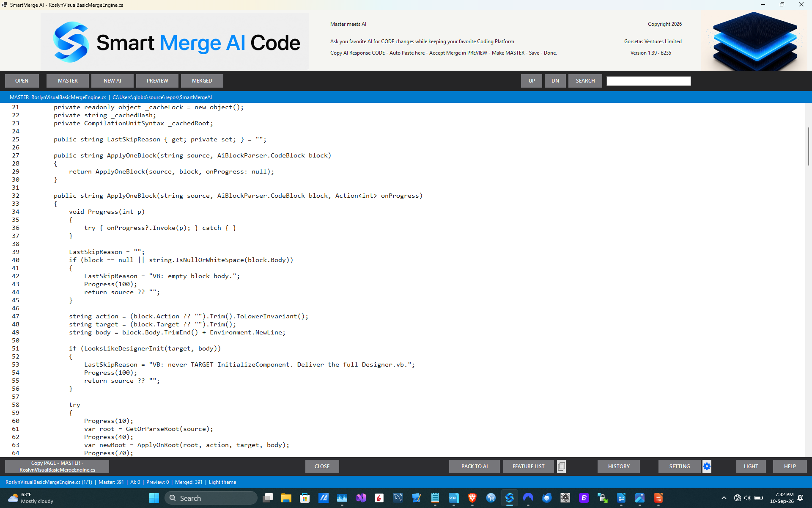The width and height of the screenshot is (812, 508).
Task: Open the volume control in system tray
Action: pyautogui.click(x=747, y=498)
